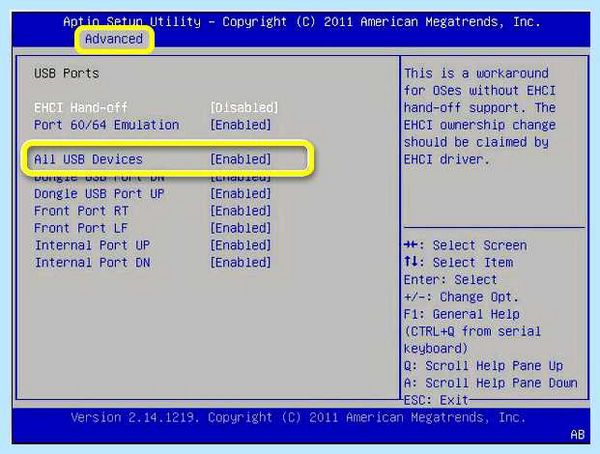Viewport: 600px width, 454px height.
Task: Select the All USB Devices item
Action: [x=88, y=159]
